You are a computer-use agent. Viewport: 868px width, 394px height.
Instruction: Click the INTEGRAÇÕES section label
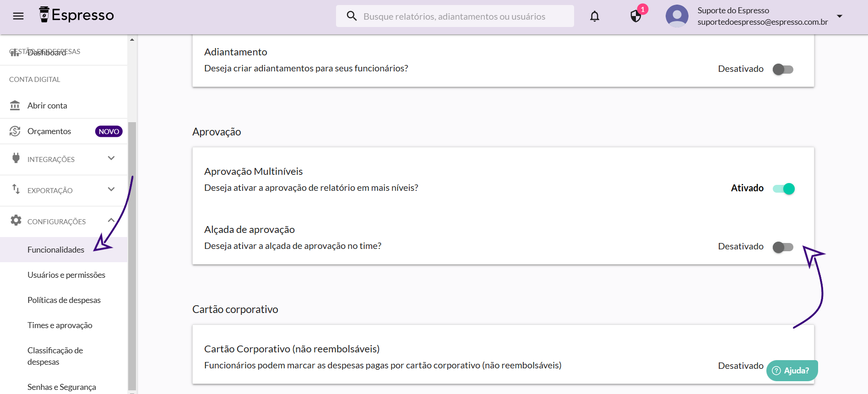click(51, 159)
